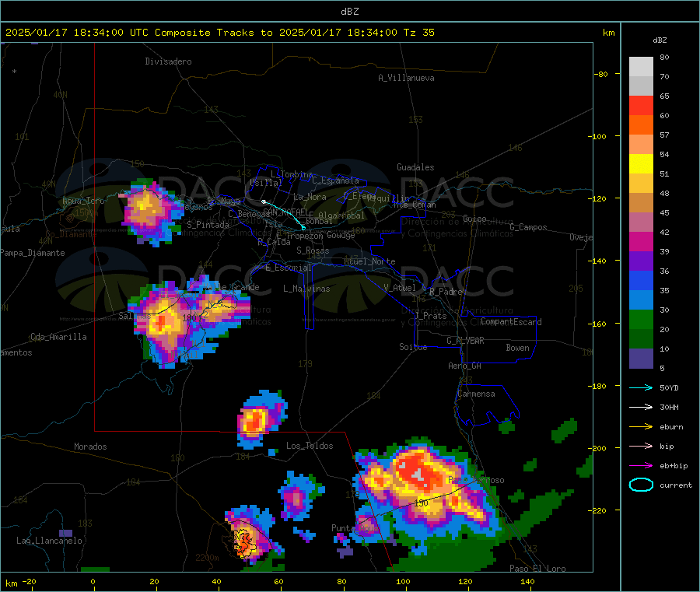Click the 'V_Atuel' map label
Screen dimensions: 700x592
click(x=400, y=288)
